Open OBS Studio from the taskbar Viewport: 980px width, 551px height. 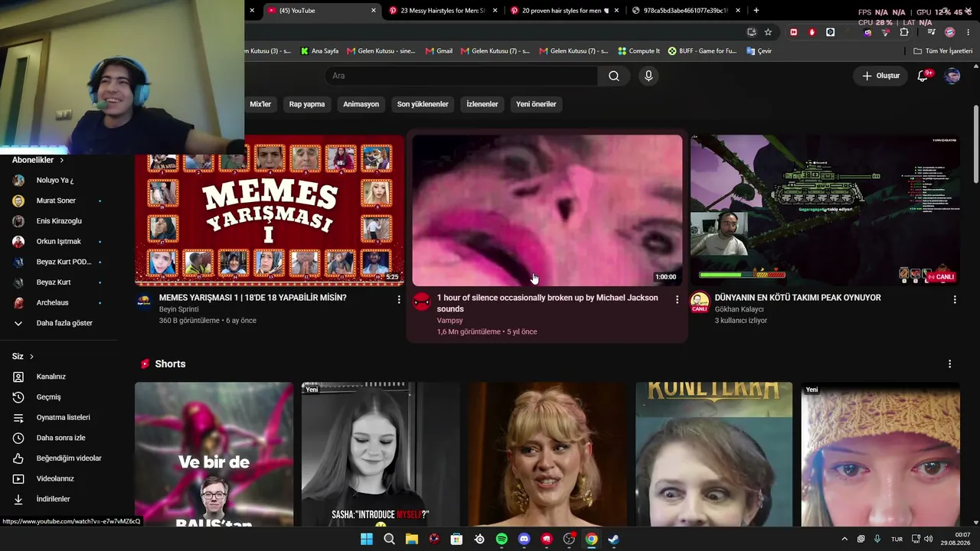569,539
